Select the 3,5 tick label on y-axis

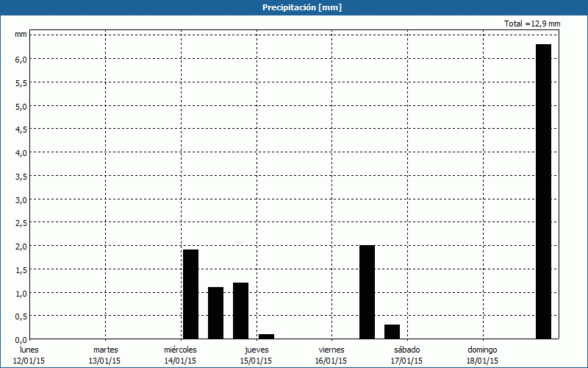[x=21, y=176]
